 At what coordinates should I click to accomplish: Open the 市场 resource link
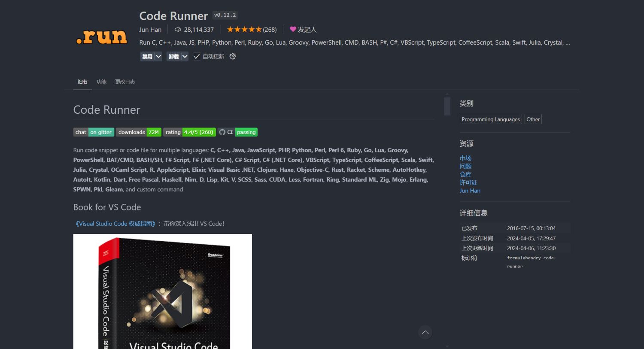(x=465, y=158)
